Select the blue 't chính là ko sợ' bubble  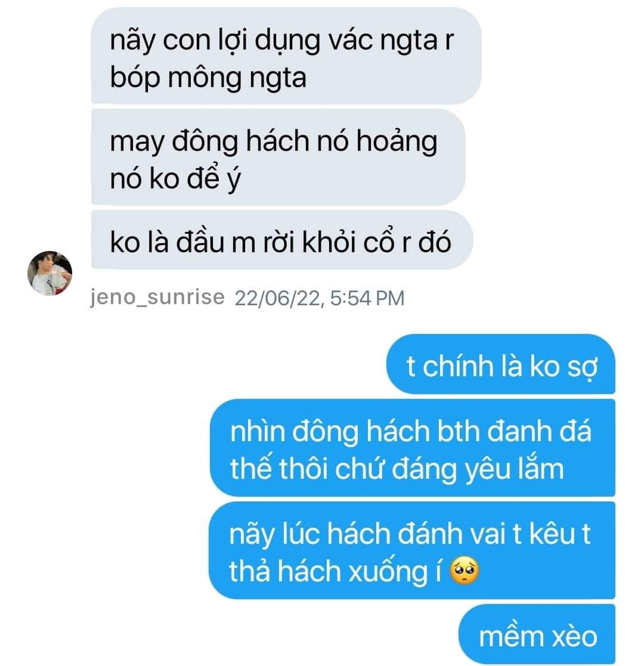(x=501, y=364)
